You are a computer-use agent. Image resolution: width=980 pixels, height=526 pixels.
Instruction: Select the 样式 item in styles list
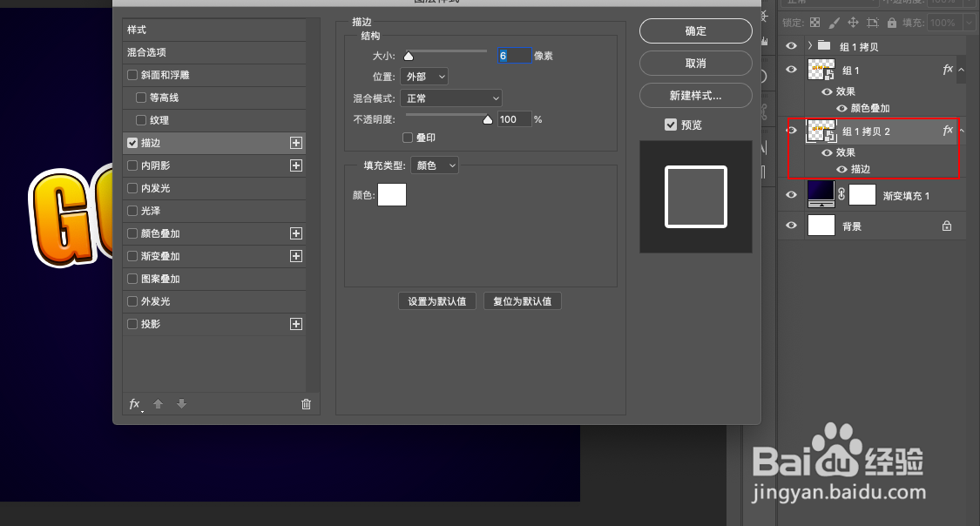tap(214, 30)
